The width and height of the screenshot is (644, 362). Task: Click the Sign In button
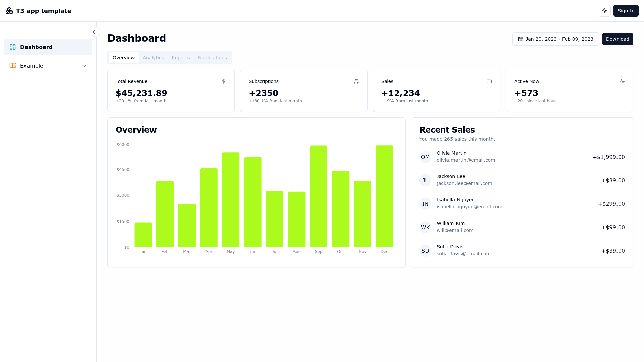point(626,11)
